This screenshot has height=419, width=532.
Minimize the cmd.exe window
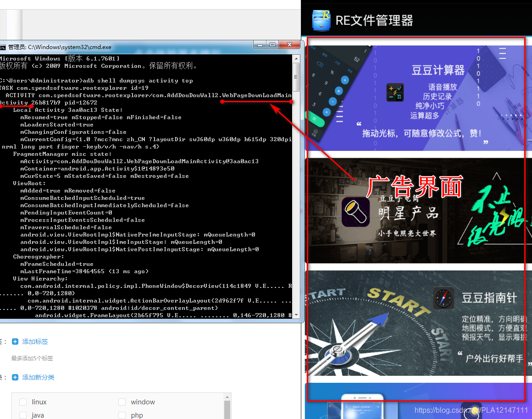(260, 45)
